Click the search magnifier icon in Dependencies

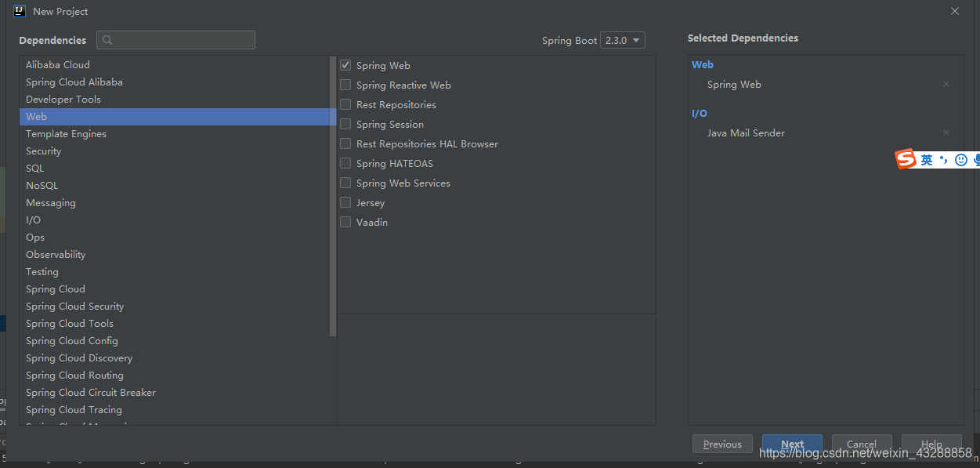[107, 40]
